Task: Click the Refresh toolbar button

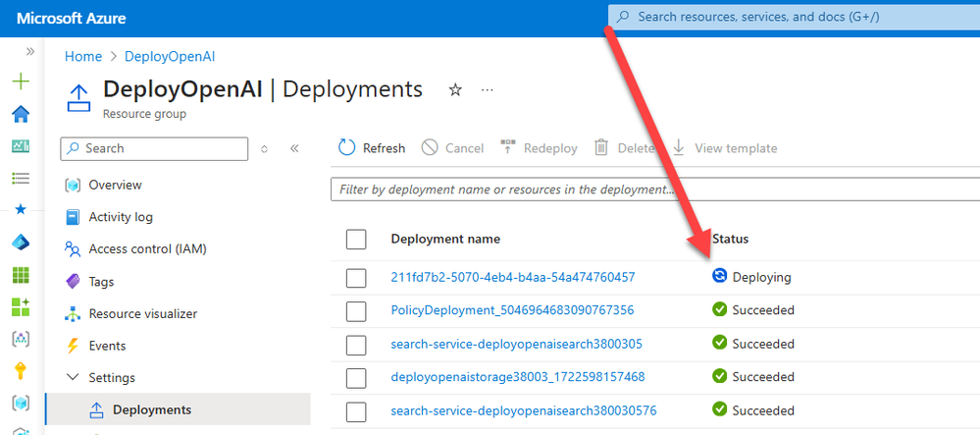Action: [x=372, y=148]
